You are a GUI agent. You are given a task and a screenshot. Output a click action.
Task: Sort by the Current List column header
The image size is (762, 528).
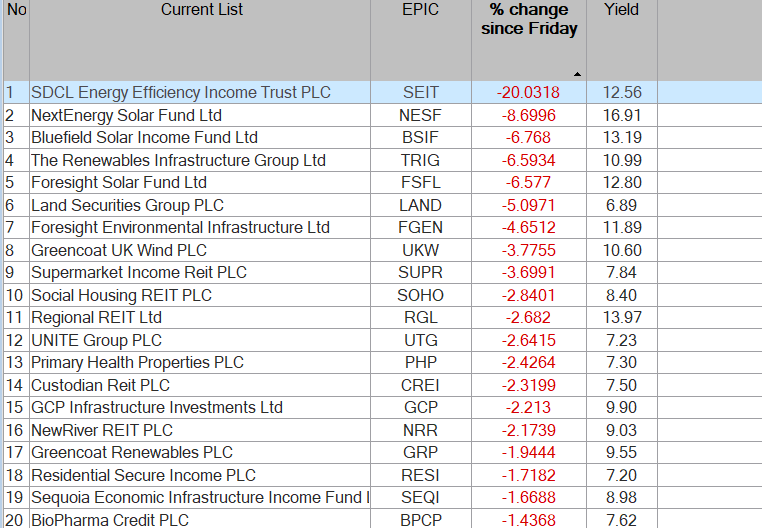pos(201,10)
